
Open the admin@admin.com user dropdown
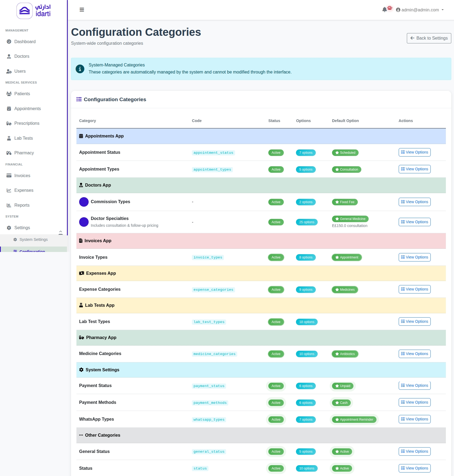click(x=420, y=10)
